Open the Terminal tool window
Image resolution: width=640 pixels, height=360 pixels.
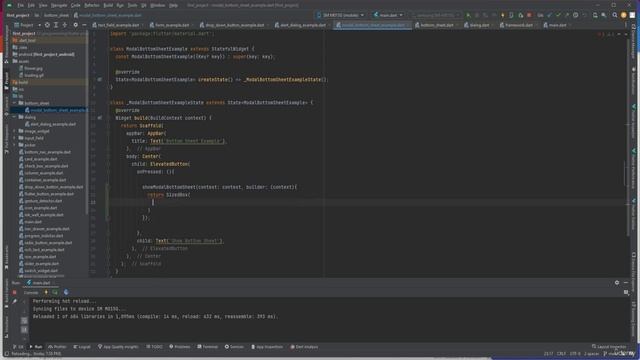(x=208, y=347)
